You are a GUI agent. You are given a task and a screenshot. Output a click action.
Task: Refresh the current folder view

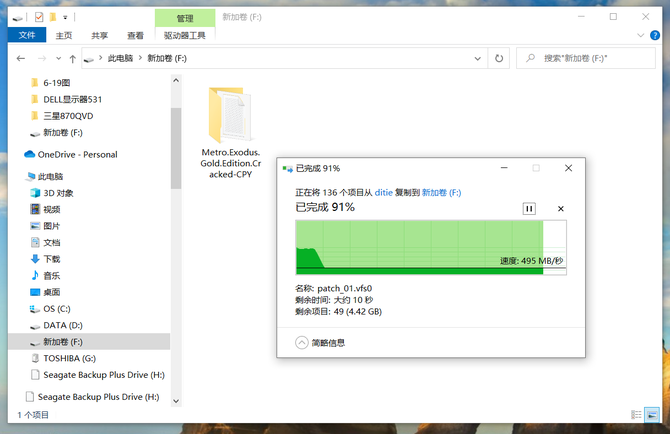[x=499, y=59]
